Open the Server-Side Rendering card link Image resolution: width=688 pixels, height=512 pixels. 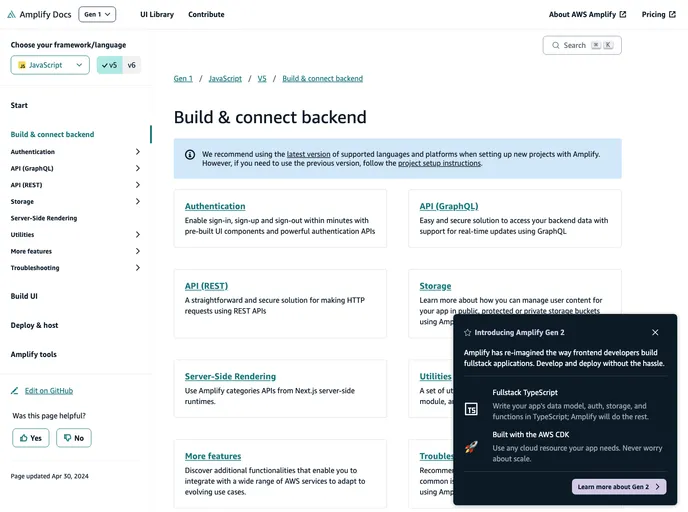(230, 376)
